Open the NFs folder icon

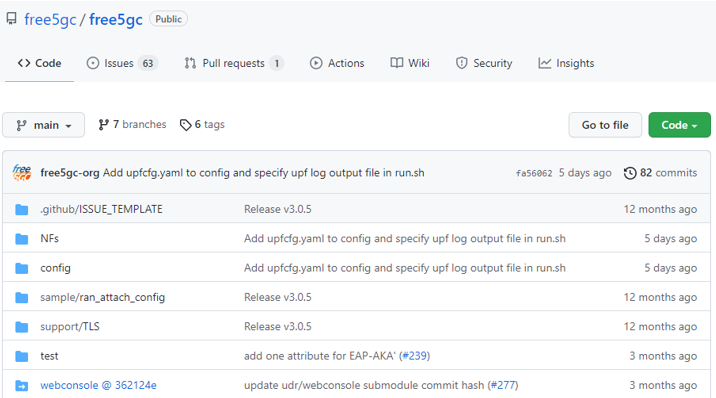click(21, 239)
